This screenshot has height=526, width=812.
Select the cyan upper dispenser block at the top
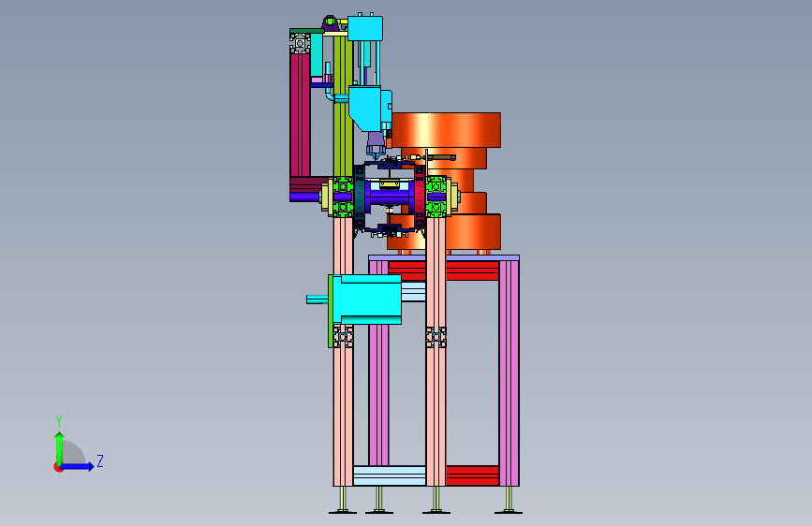click(x=365, y=28)
